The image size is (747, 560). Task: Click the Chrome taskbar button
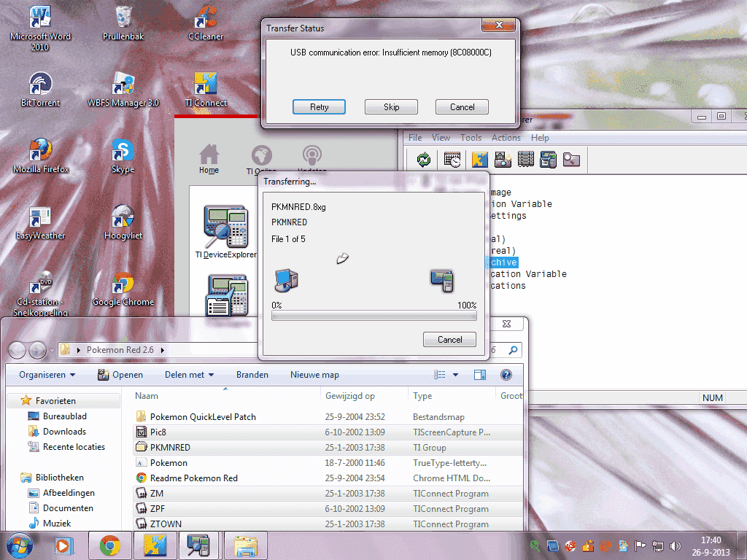(110, 545)
